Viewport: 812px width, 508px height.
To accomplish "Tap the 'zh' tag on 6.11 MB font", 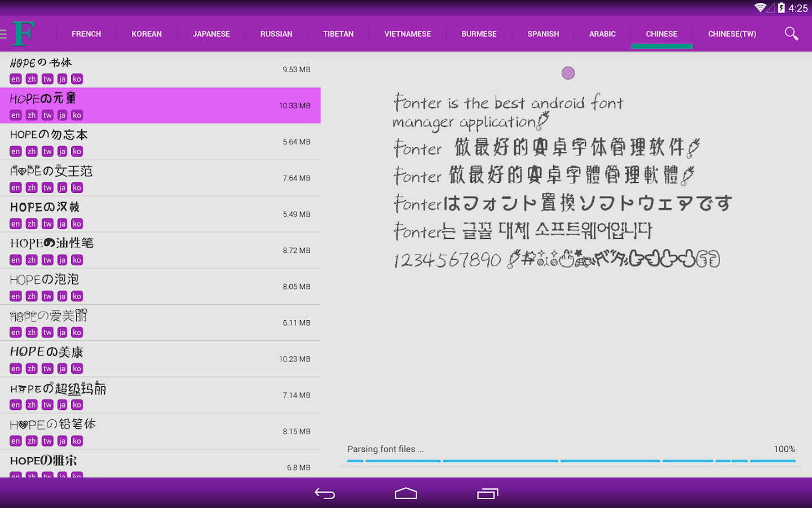I will coord(32,332).
